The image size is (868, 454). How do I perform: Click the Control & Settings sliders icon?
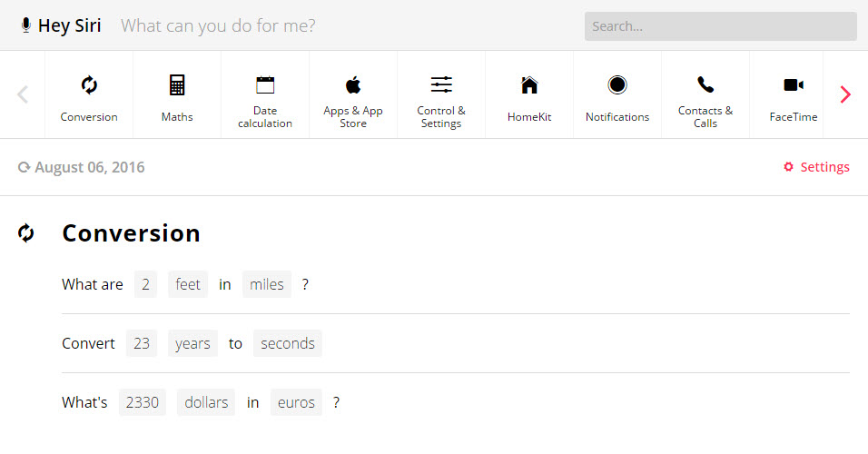[441, 85]
